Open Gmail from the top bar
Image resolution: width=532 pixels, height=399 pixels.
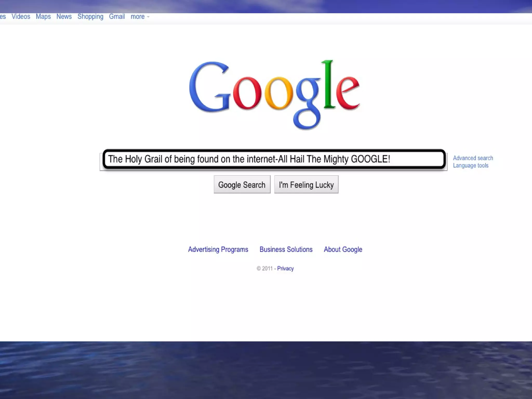(x=117, y=17)
